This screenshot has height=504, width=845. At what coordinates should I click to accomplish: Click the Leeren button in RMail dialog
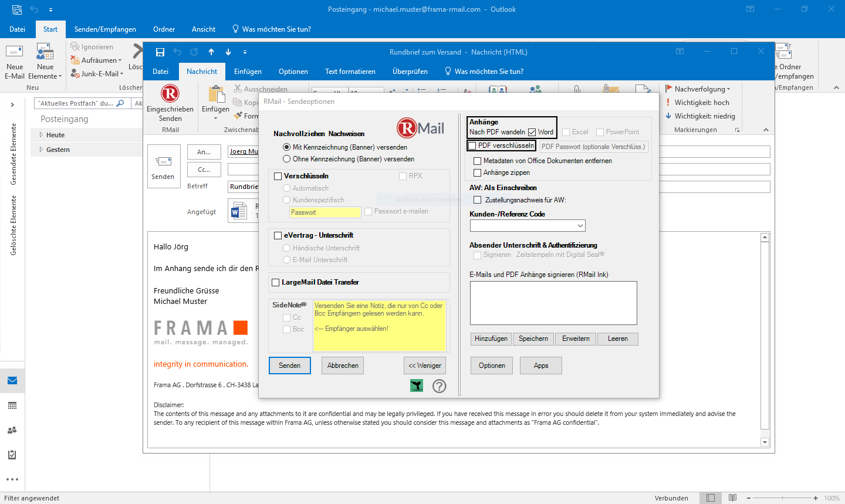click(x=618, y=339)
